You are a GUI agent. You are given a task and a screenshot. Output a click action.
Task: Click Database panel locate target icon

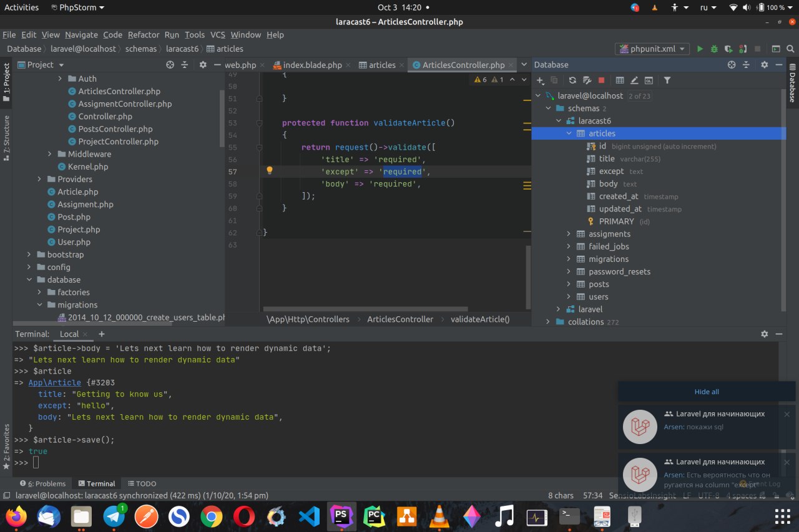coord(732,65)
